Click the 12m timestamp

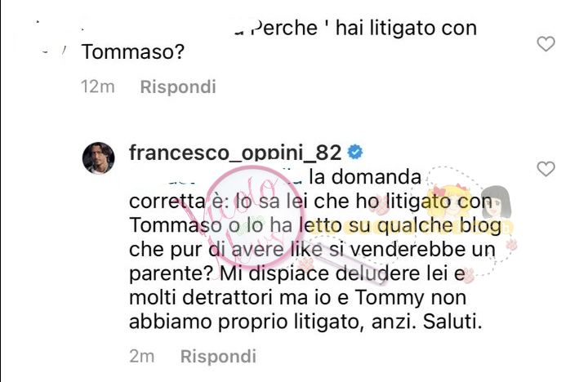[97, 87]
